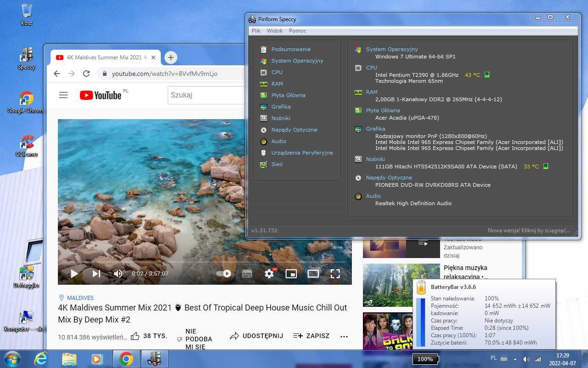588x368 pixels.
Task: Click the Napędy Optyczne heading in summary pane
Action: point(389,178)
